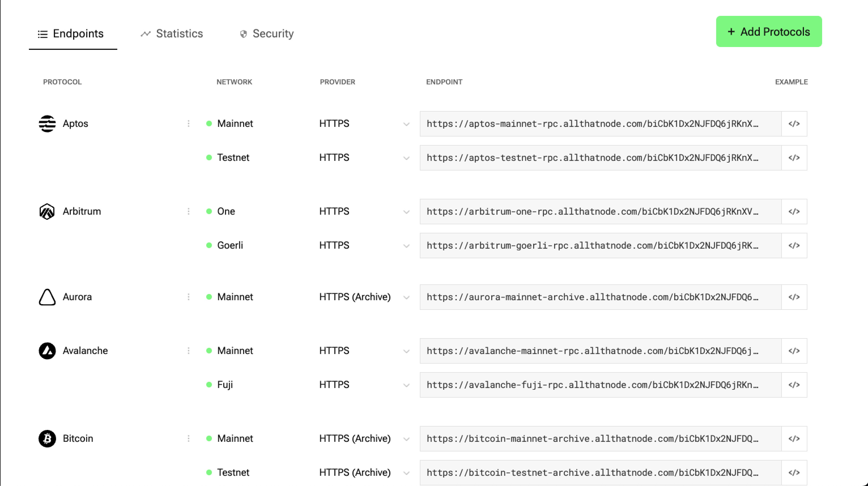The width and height of the screenshot is (868, 486).
Task: Select the Aptos Testnet endpoint URL field
Action: click(x=601, y=158)
